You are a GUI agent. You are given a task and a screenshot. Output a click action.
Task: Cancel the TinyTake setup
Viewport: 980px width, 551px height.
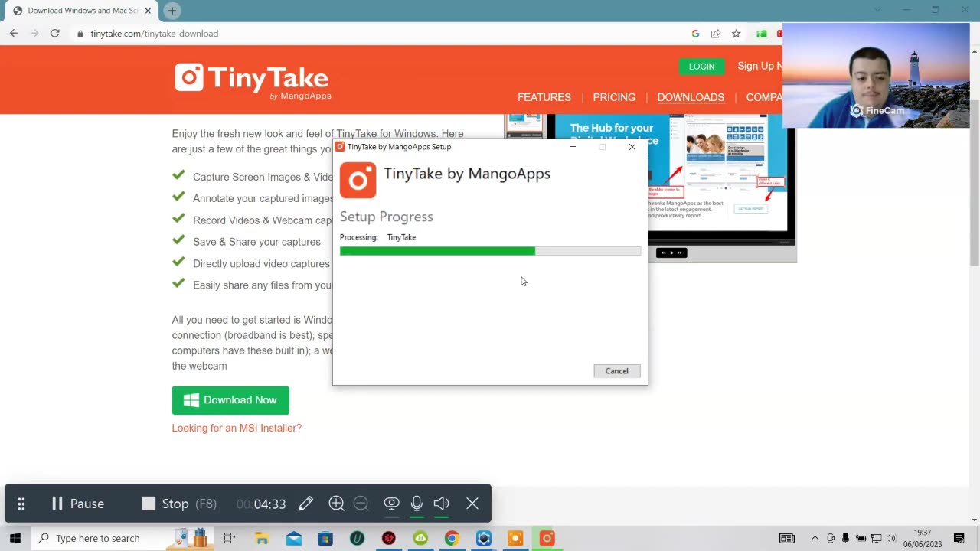pyautogui.click(x=616, y=370)
